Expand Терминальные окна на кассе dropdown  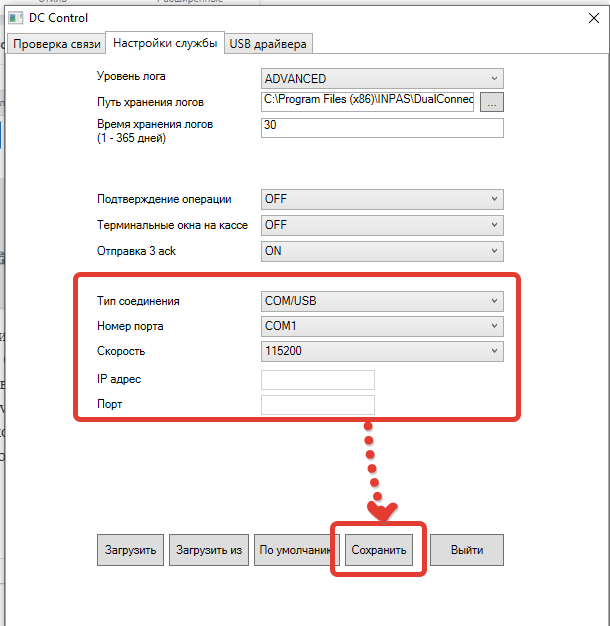click(381, 225)
